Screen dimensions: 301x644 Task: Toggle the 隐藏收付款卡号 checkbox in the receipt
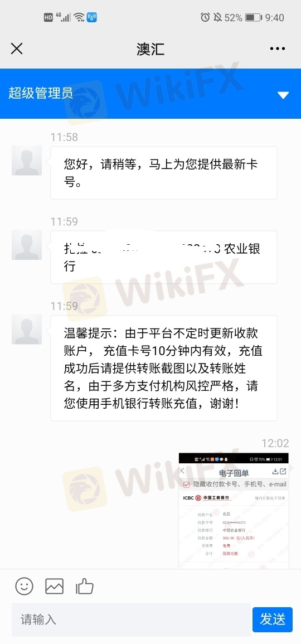click(186, 485)
